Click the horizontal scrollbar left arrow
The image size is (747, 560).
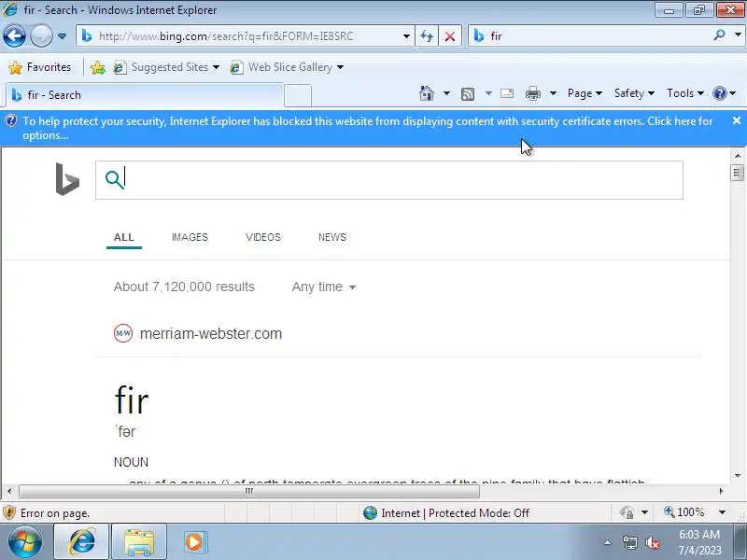(x=9, y=491)
